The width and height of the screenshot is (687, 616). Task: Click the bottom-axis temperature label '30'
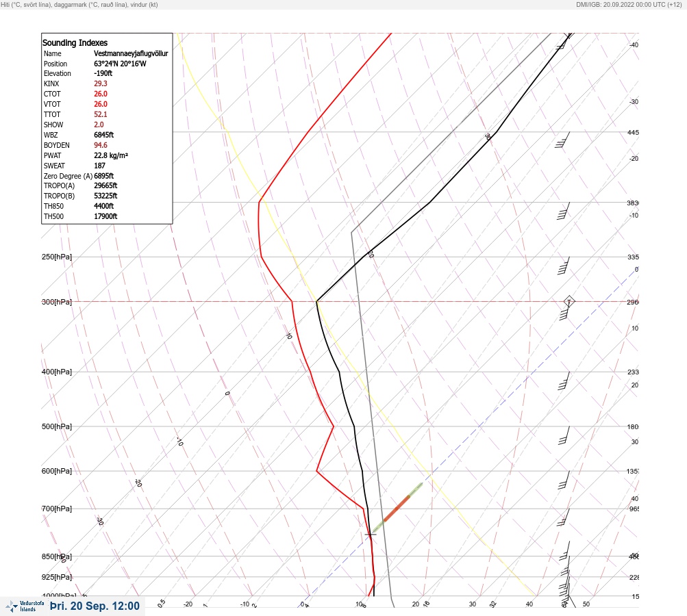click(x=473, y=604)
